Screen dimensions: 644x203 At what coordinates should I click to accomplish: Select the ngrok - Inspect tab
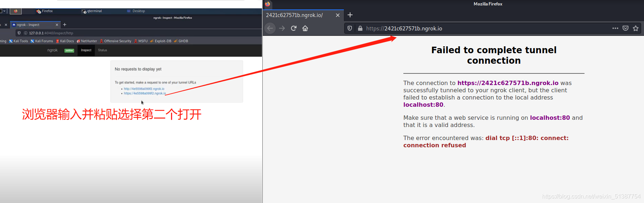pyautogui.click(x=35, y=25)
